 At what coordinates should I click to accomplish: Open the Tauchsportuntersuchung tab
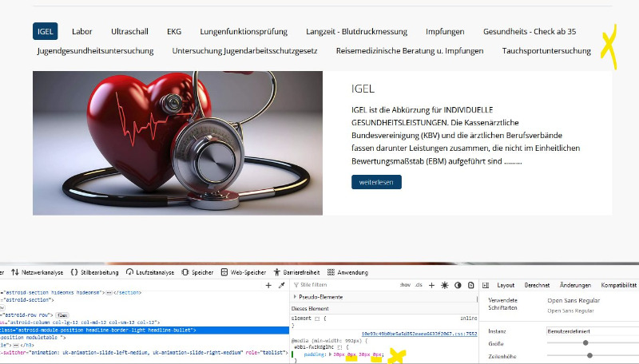(x=546, y=51)
